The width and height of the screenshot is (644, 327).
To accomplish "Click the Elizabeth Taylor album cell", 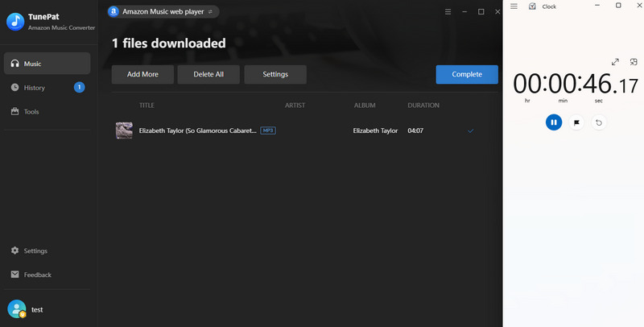I will point(375,130).
